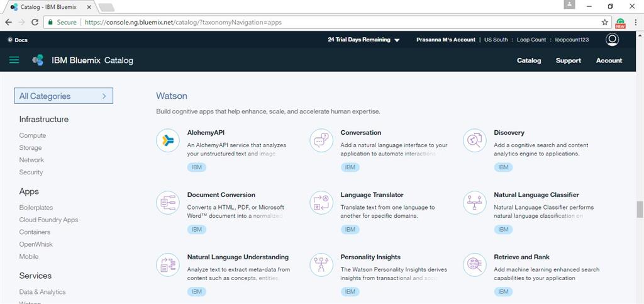The height and width of the screenshot is (304, 644).
Task: Click the AlchemyAPI title
Action: point(206,133)
